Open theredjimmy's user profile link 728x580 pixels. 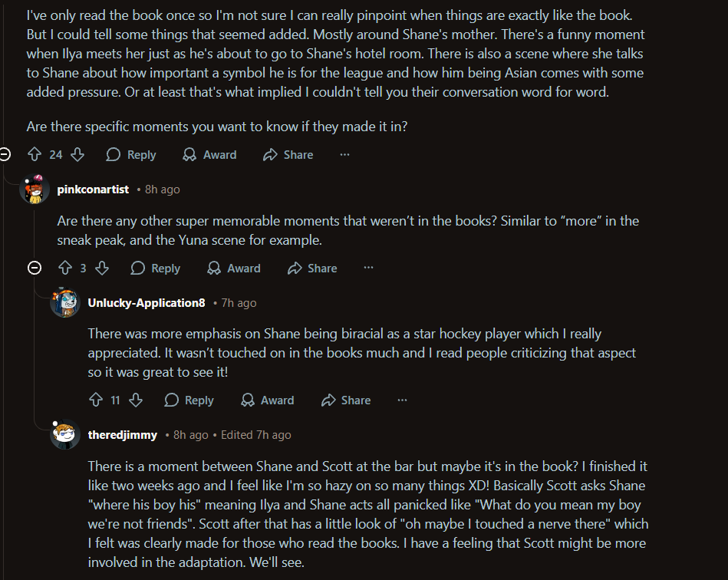tap(123, 435)
